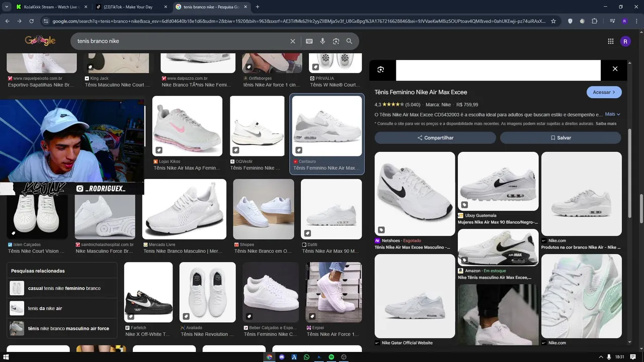Open the Saiba mais link

pos(606,124)
